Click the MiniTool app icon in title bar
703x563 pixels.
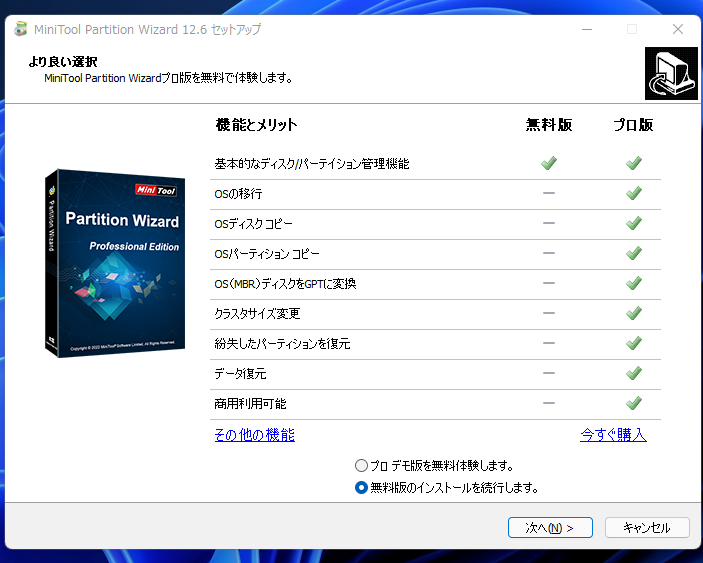20,29
